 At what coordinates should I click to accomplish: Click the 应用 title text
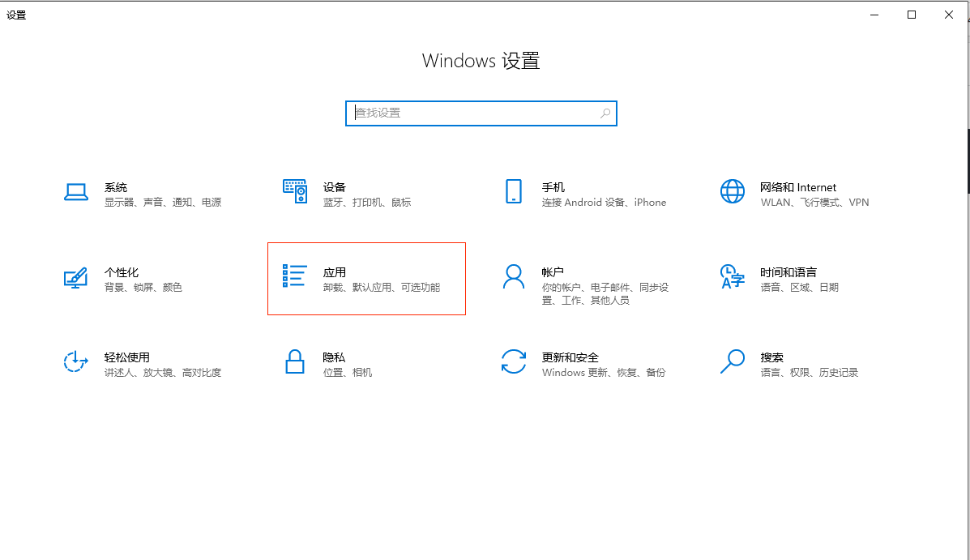[334, 272]
